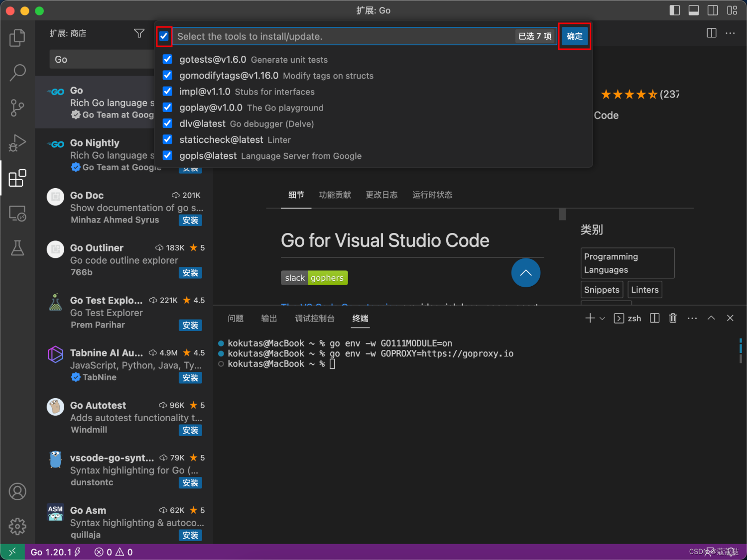Uncheck goplay@v1.0.0 tool

pyautogui.click(x=168, y=108)
